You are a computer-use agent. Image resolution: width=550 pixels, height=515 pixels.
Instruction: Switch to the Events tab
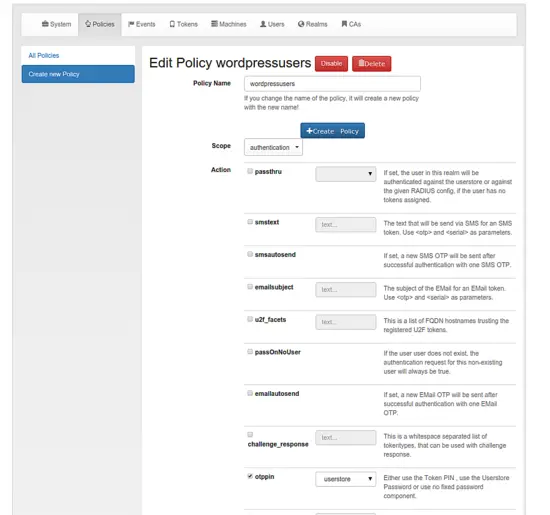(142, 24)
